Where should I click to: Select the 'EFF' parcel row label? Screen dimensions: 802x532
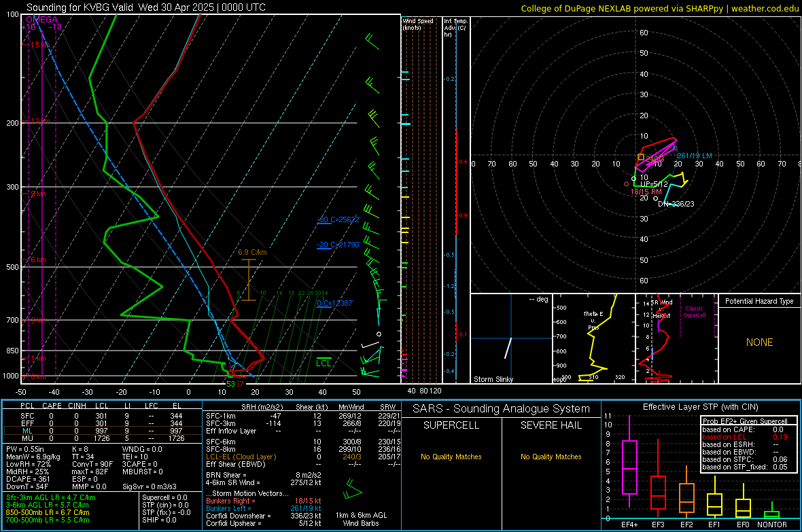tap(27, 423)
